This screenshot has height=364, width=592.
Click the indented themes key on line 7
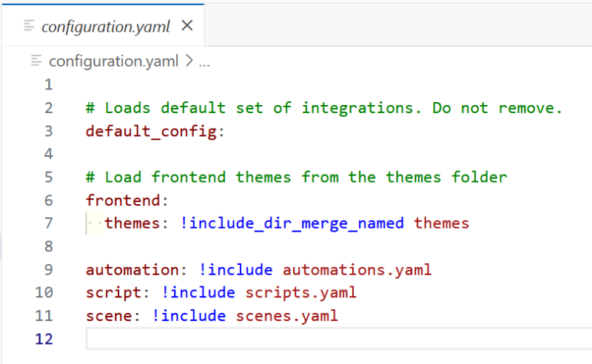coord(137,223)
